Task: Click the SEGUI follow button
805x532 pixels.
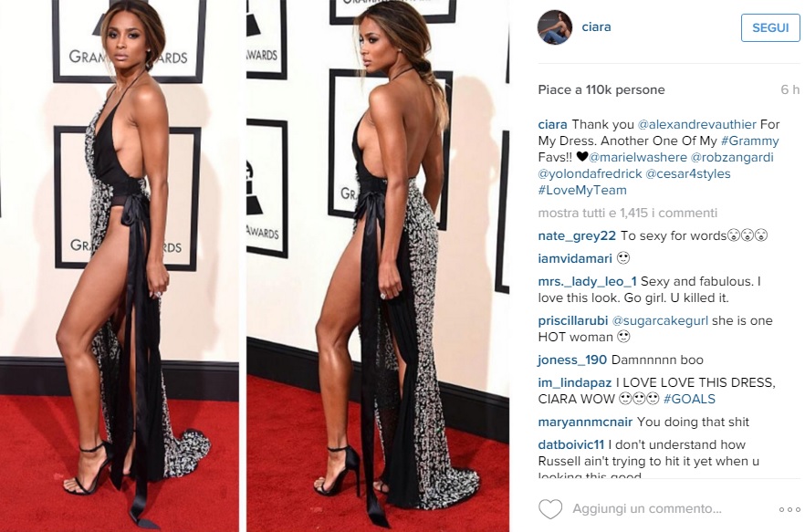Action: (x=770, y=27)
